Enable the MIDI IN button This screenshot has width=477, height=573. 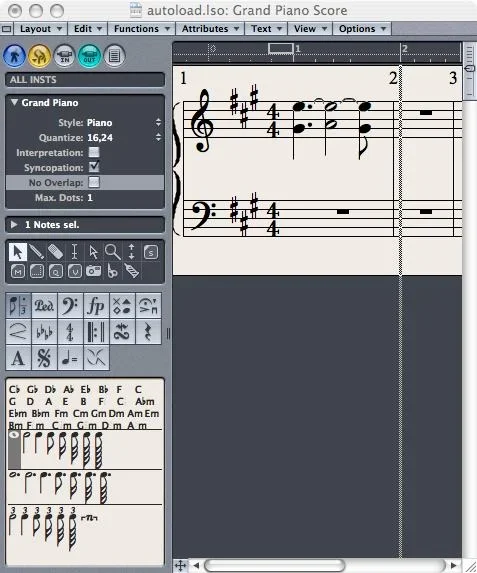click(x=65, y=56)
